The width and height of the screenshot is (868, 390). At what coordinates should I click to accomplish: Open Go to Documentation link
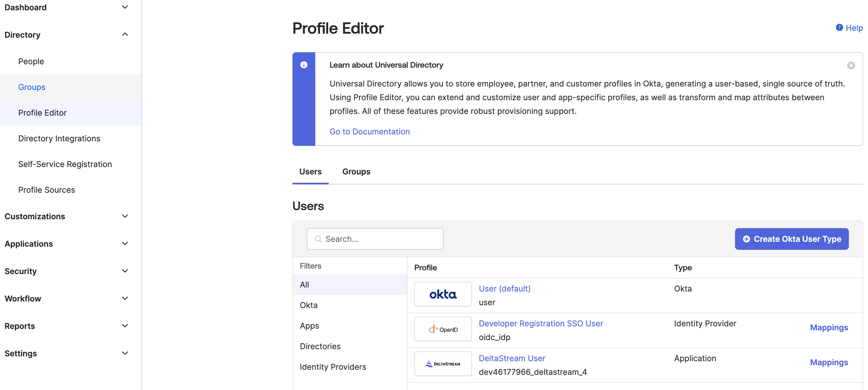369,131
